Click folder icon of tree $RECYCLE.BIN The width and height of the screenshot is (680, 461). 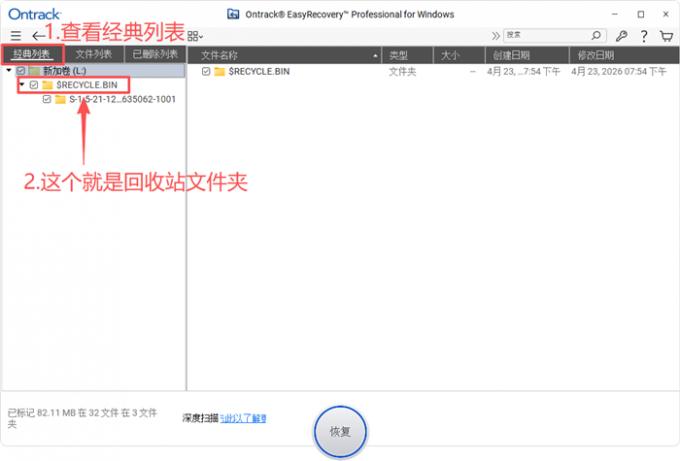tap(47, 85)
